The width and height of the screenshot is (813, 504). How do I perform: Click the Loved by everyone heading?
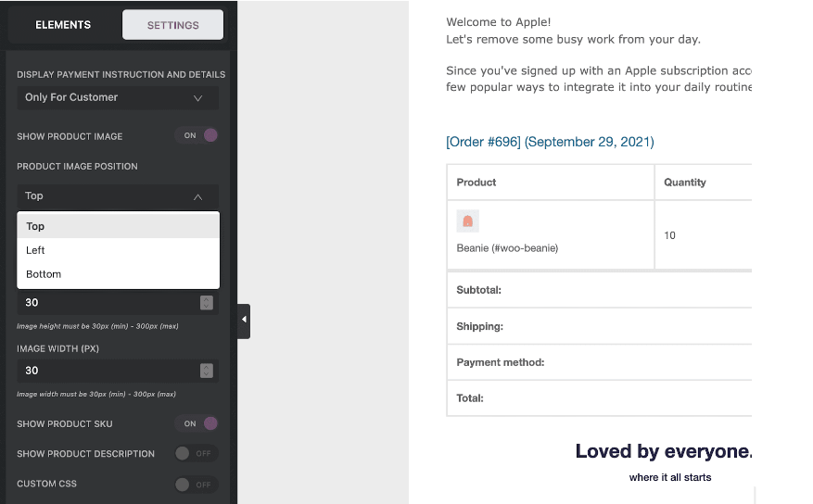pyautogui.click(x=663, y=451)
